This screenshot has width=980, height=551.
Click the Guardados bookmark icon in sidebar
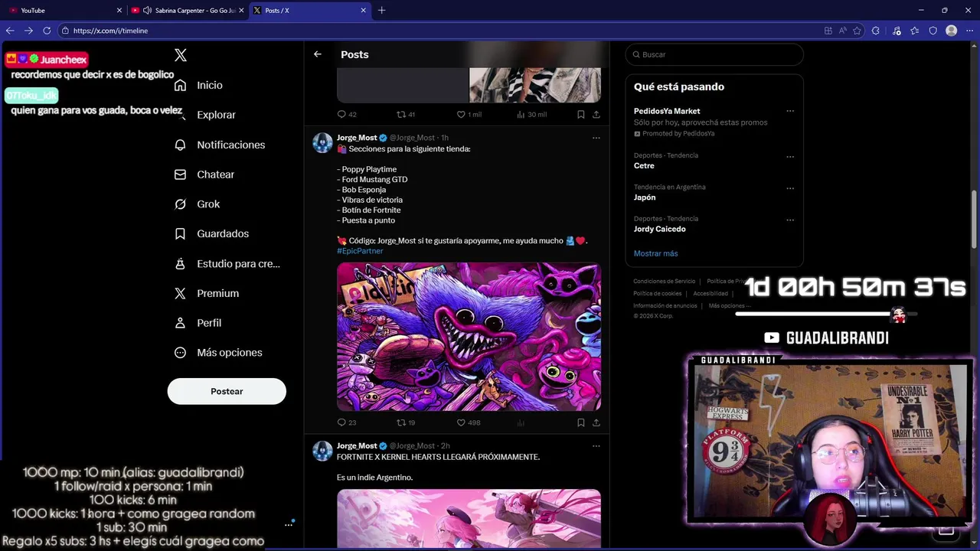[181, 233]
